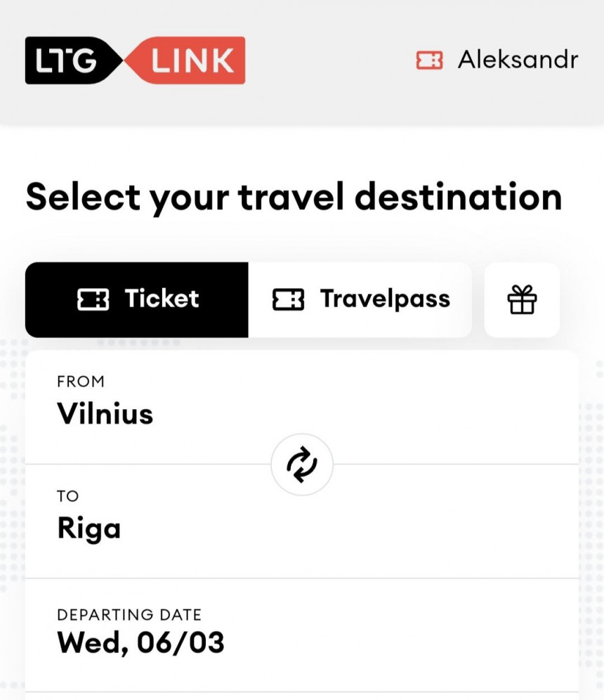Click the red ticket icon beside Aleksandr

tap(429, 60)
